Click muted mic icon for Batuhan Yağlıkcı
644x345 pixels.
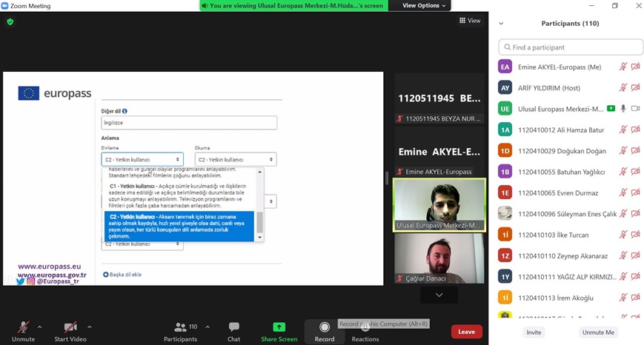[x=623, y=172]
